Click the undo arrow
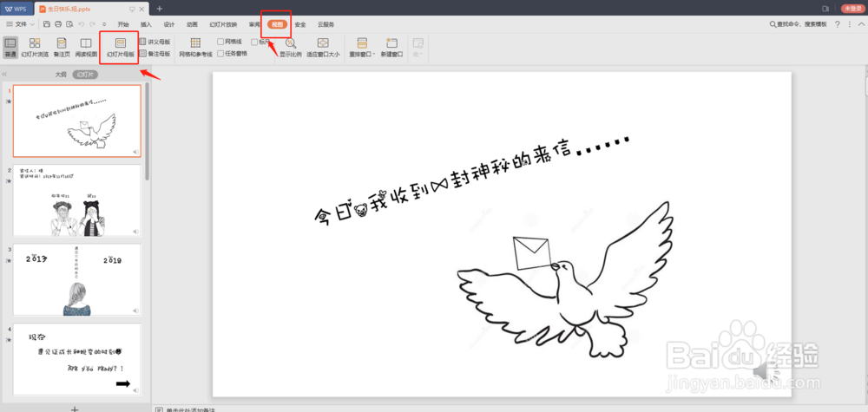Viewport: 868px width, 412px height. (x=81, y=24)
